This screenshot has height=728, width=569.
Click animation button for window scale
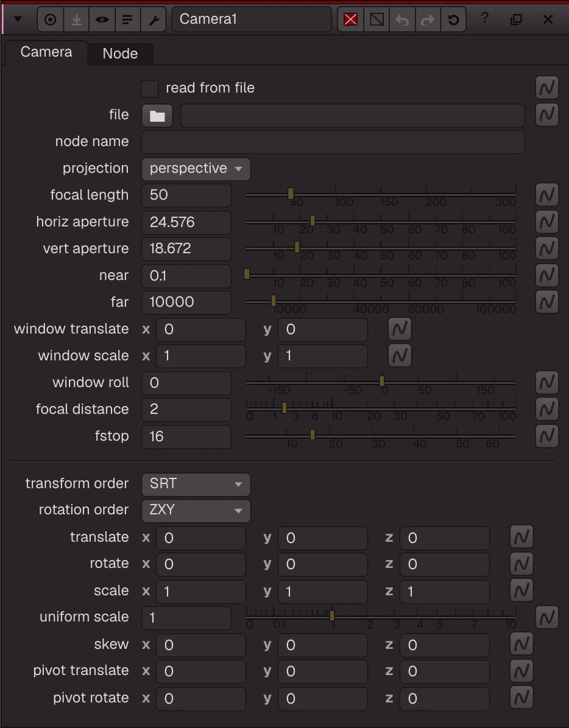point(400,355)
